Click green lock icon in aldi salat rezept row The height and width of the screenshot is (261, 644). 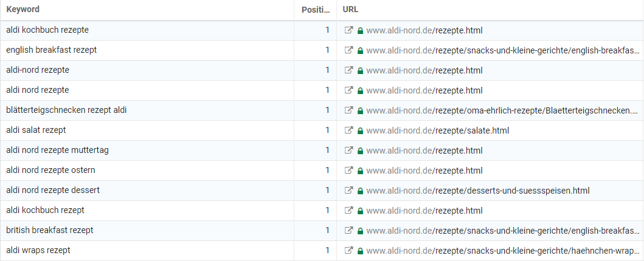pos(360,130)
